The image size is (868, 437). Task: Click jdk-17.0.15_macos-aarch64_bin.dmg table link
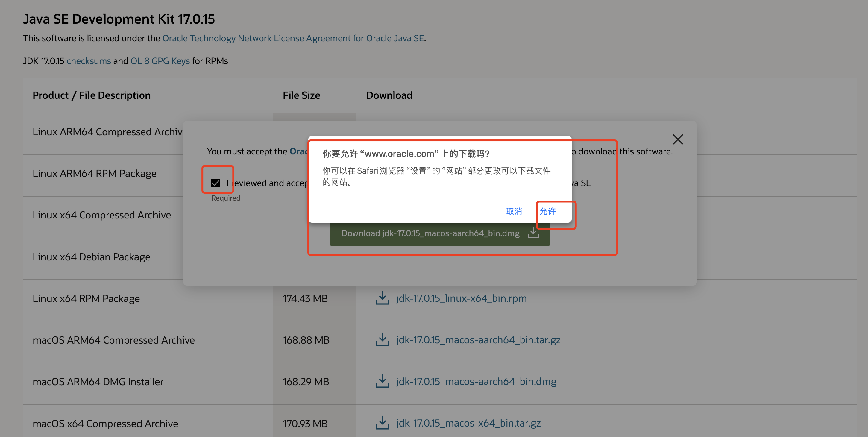click(476, 381)
